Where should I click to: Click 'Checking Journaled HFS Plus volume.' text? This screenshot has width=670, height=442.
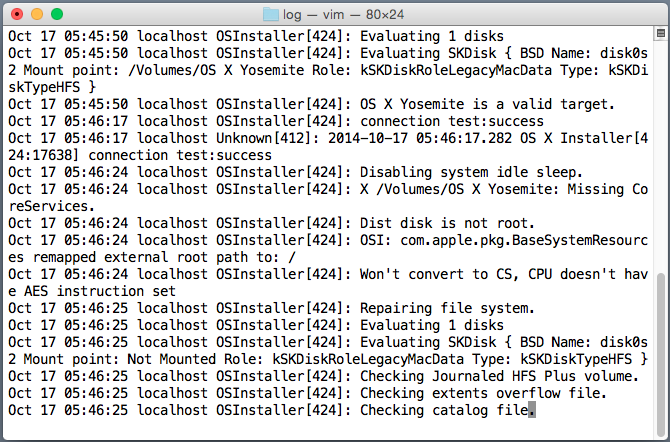pos(499,376)
